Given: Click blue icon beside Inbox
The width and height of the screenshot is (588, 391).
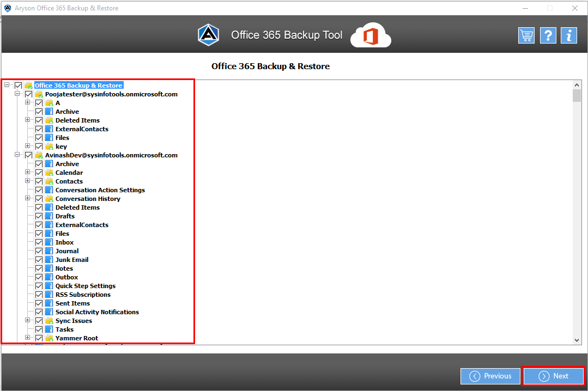Looking at the screenshot, I should [49, 242].
